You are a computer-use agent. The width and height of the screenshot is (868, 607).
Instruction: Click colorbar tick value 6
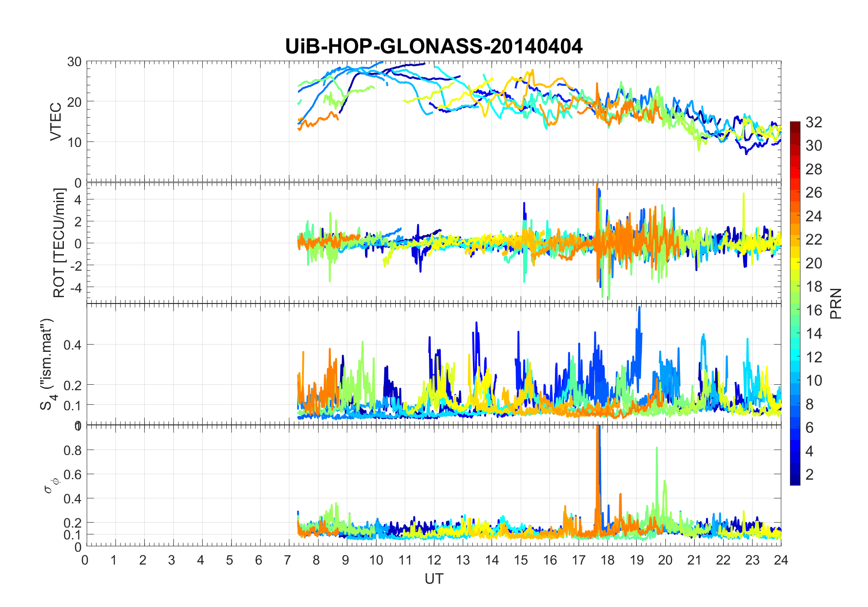point(810,428)
